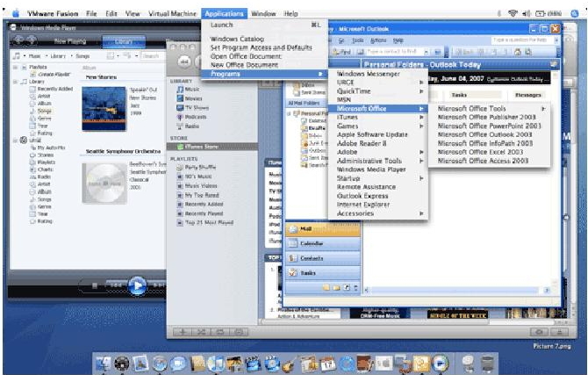This screenshot has height=375, width=588.
Task: Expand the Games submenu in Programs
Action: click(x=378, y=126)
